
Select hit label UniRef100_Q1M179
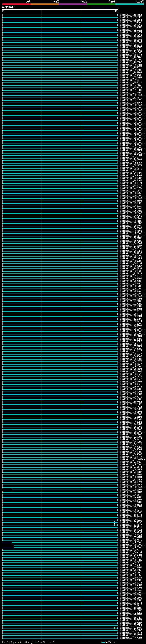click(x=131, y=236)
